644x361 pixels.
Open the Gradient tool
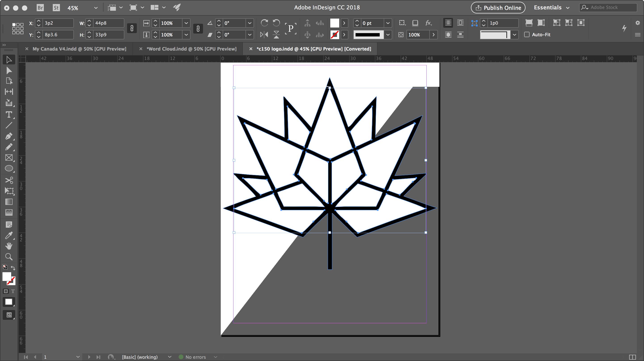pyautogui.click(x=9, y=202)
